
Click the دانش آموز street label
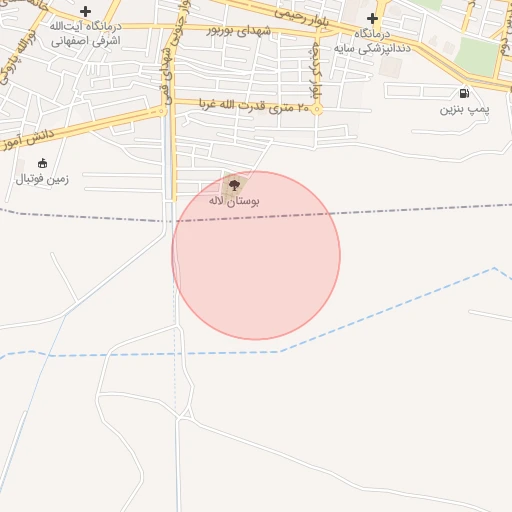pos(28,139)
